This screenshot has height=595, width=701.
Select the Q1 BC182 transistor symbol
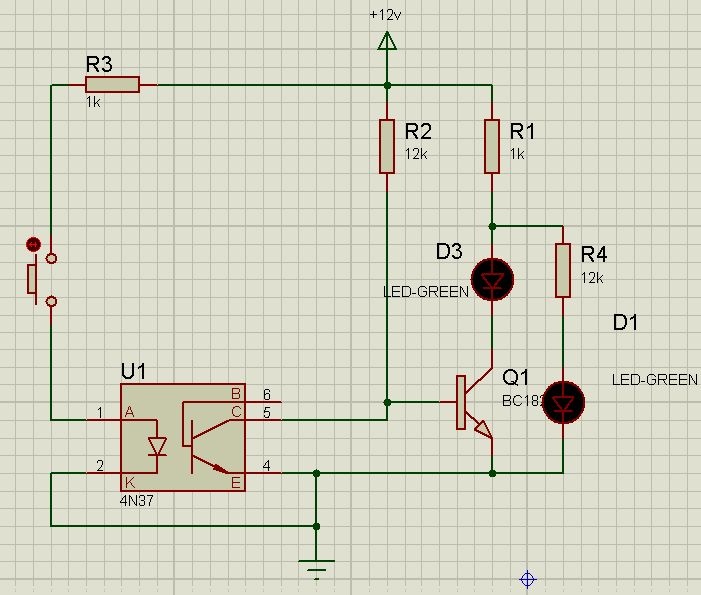coord(472,403)
